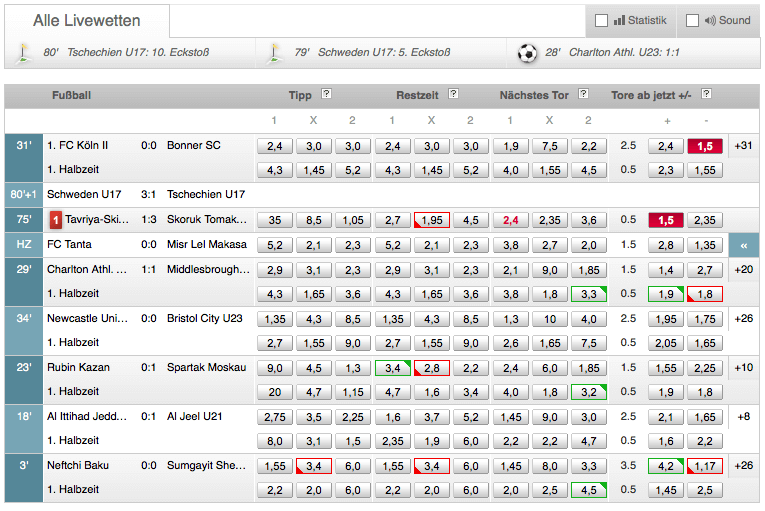This screenshot has width=765, height=511.
Task: Click the 80'+1 minute cell for Schweden U17
Action: (x=23, y=195)
